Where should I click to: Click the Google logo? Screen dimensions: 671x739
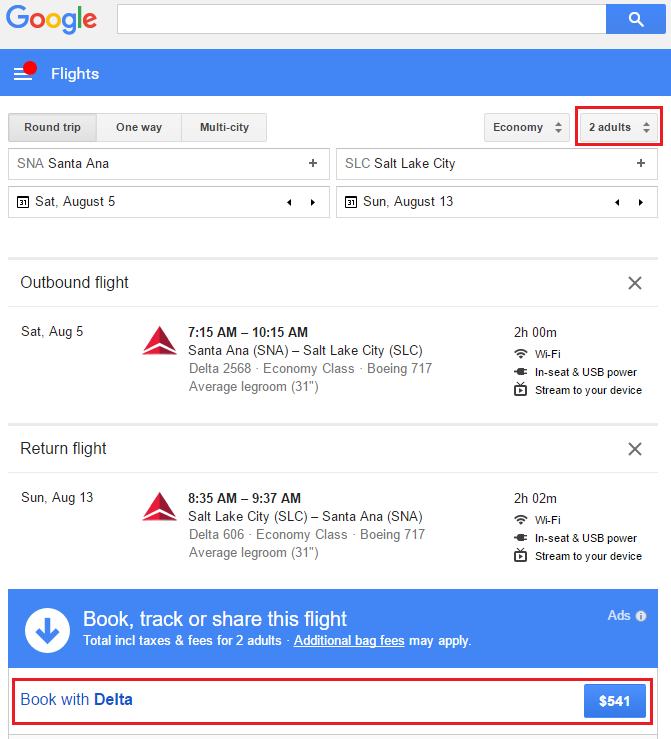coord(52,20)
